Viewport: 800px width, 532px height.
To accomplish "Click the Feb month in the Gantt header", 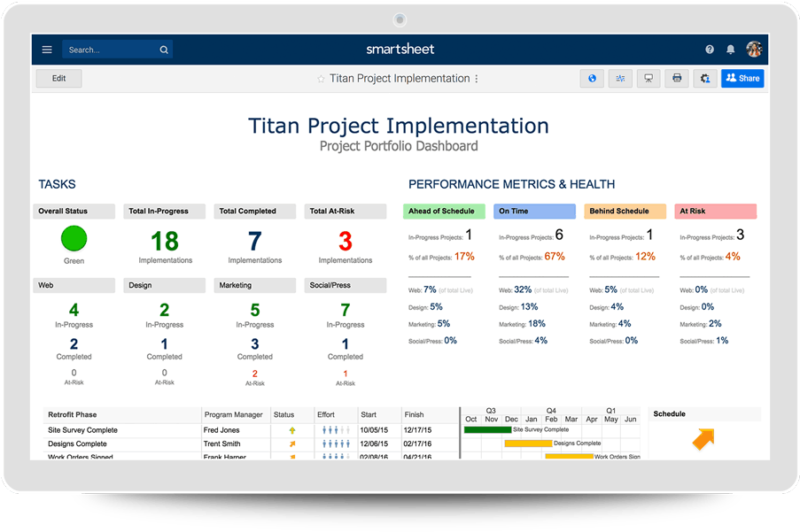I will click(x=551, y=420).
